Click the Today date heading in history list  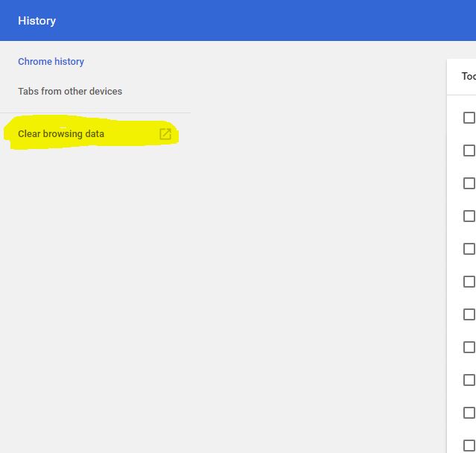click(x=468, y=77)
